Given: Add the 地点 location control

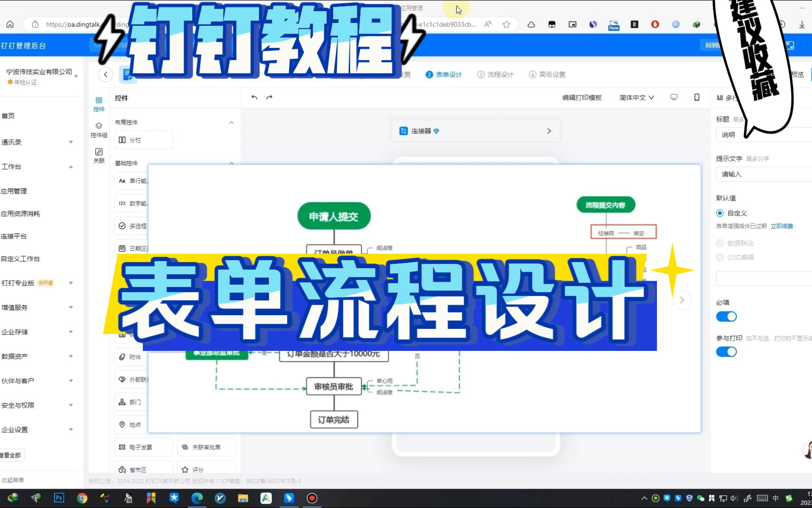Looking at the screenshot, I should coord(132,425).
